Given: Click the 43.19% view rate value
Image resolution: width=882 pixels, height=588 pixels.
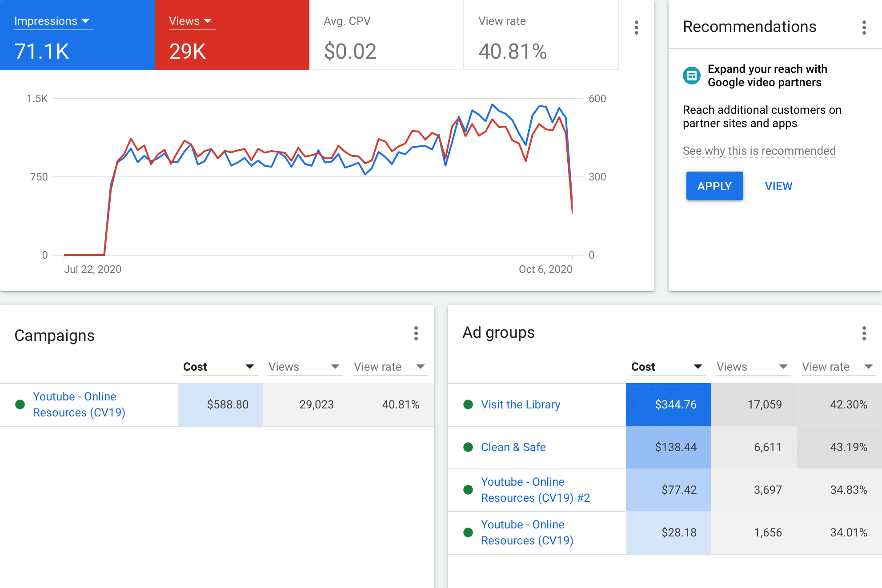Looking at the screenshot, I should (849, 447).
